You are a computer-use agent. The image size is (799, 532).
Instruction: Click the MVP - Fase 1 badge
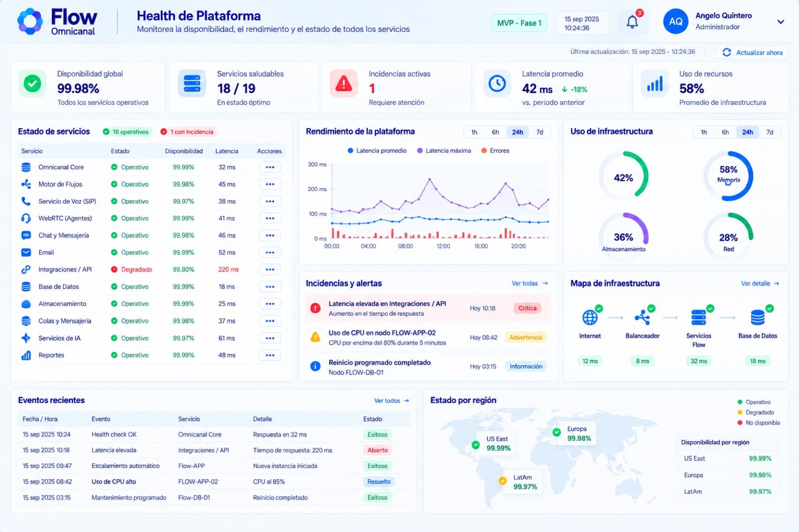pyautogui.click(x=519, y=23)
